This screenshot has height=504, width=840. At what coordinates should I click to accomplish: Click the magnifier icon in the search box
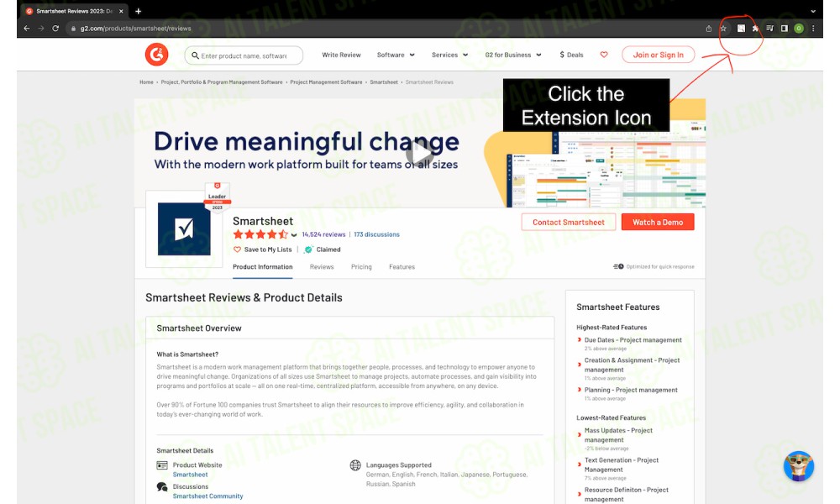[x=195, y=55]
